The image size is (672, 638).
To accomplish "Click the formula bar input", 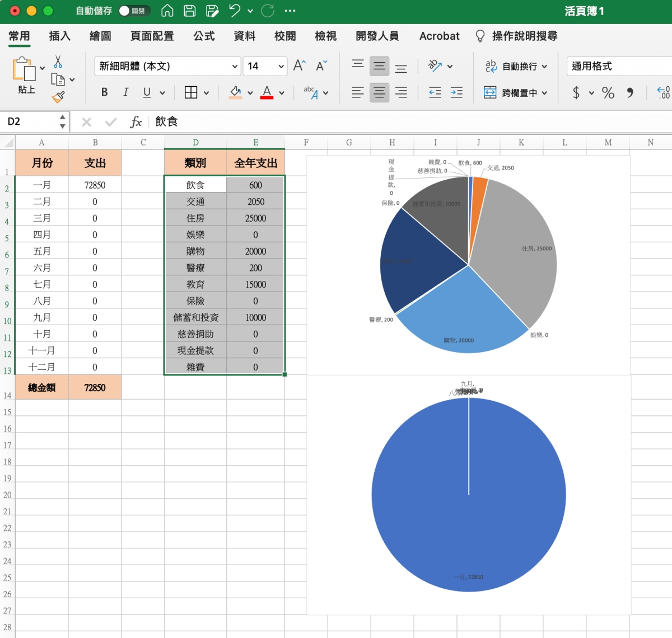I will click(x=412, y=121).
